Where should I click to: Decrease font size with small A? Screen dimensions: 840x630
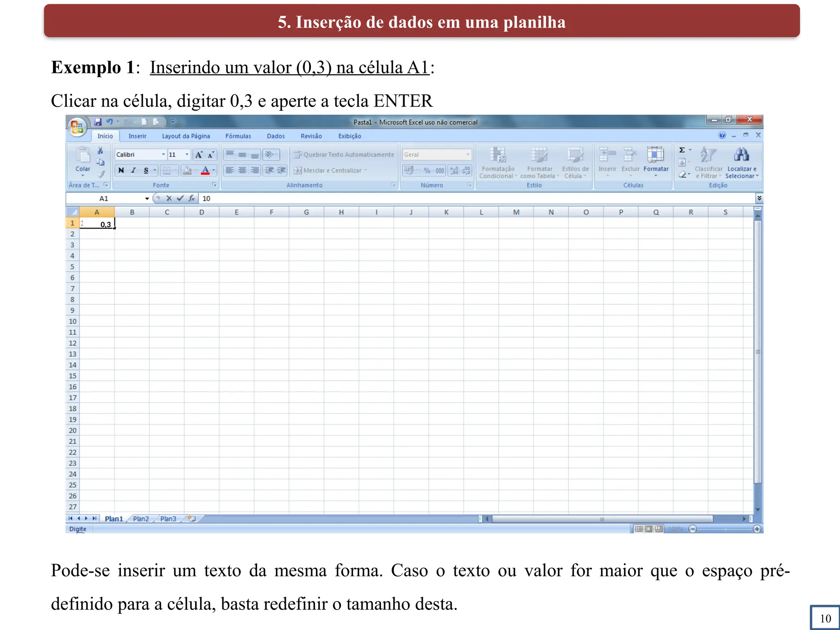(211, 155)
